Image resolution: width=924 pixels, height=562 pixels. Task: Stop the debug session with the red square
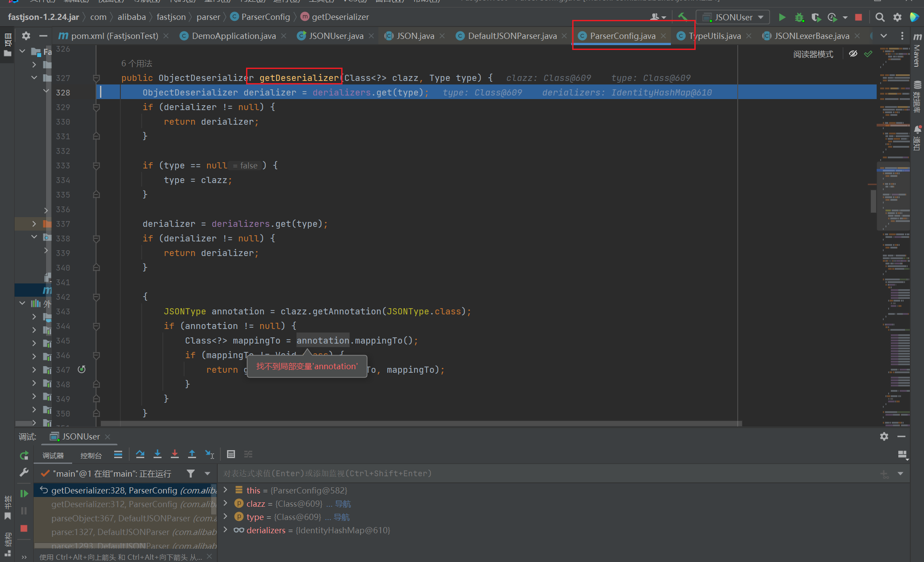tap(24, 528)
